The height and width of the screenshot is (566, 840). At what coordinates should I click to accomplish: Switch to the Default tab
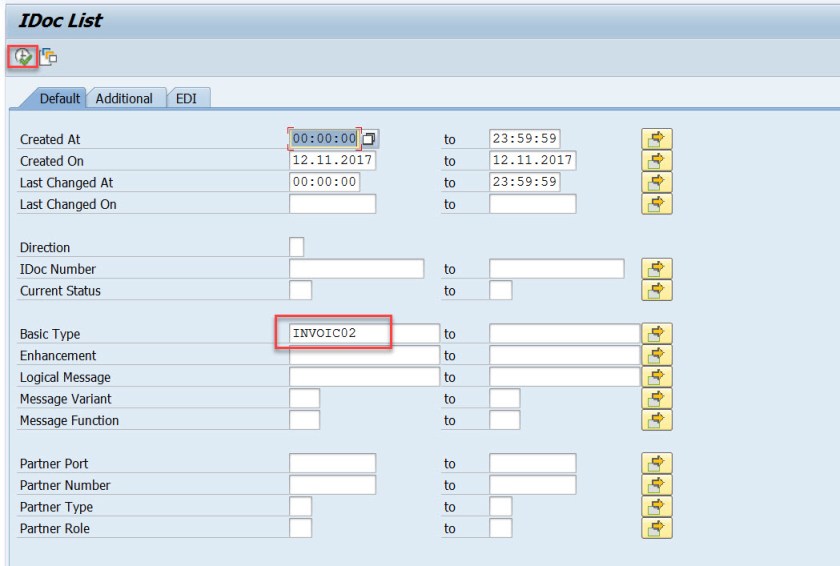(x=59, y=99)
